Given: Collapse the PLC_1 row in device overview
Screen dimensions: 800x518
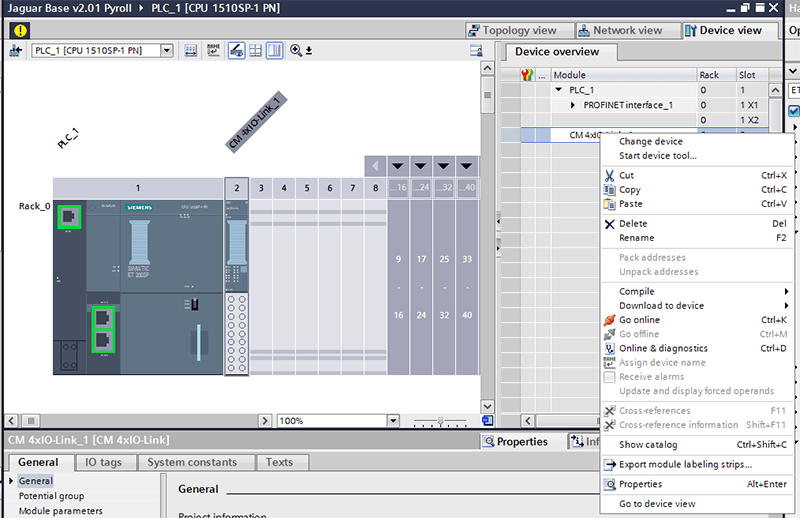Looking at the screenshot, I should [x=559, y=90].
